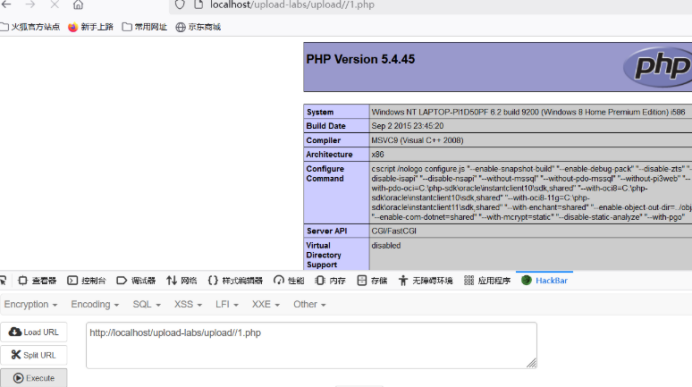Expand the XSS dropdown menu
The height and width of the screenshot is (387, 692).
tap(188, 304)
